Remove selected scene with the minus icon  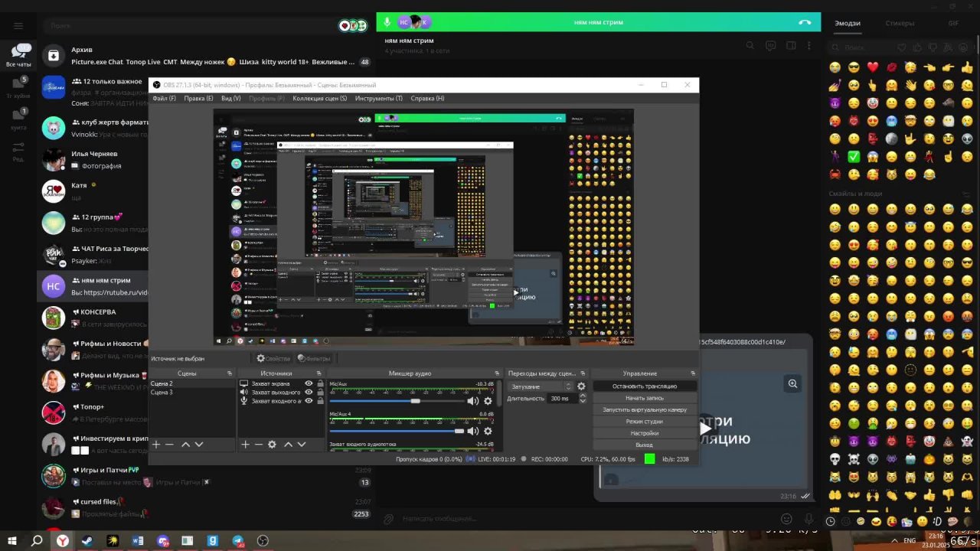[170, 444]
